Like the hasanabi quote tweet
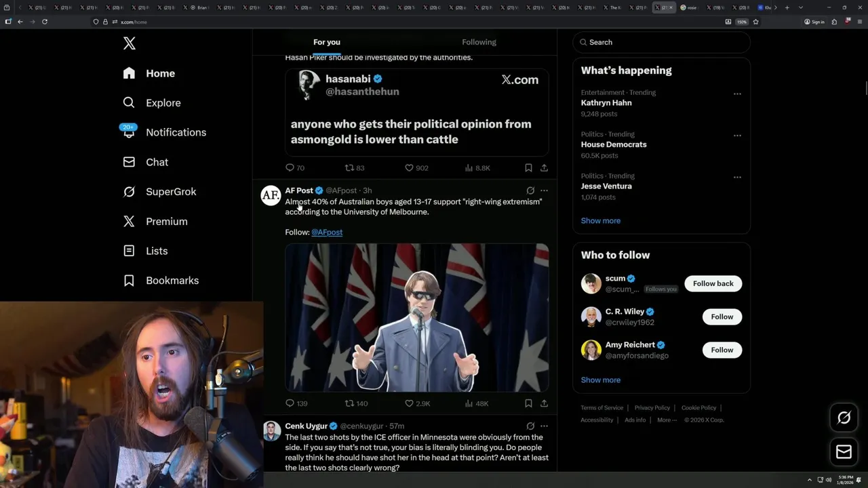 coord(410,167)
